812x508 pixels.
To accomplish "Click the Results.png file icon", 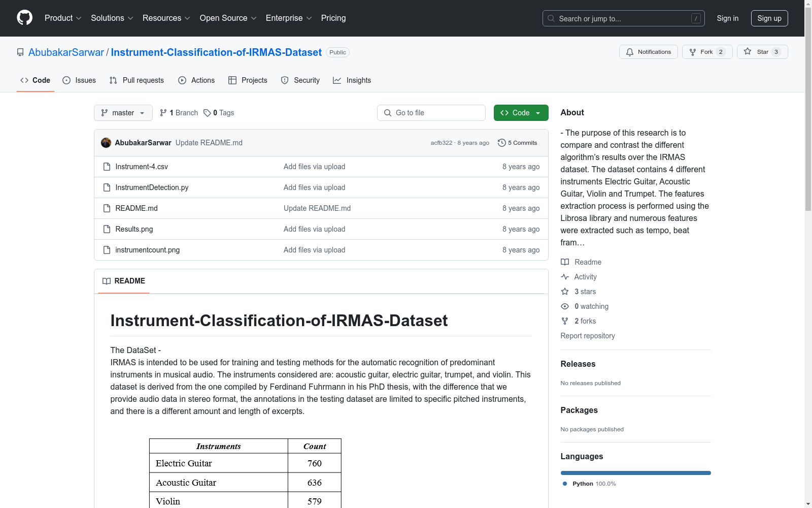I will [x=107, y=229].
